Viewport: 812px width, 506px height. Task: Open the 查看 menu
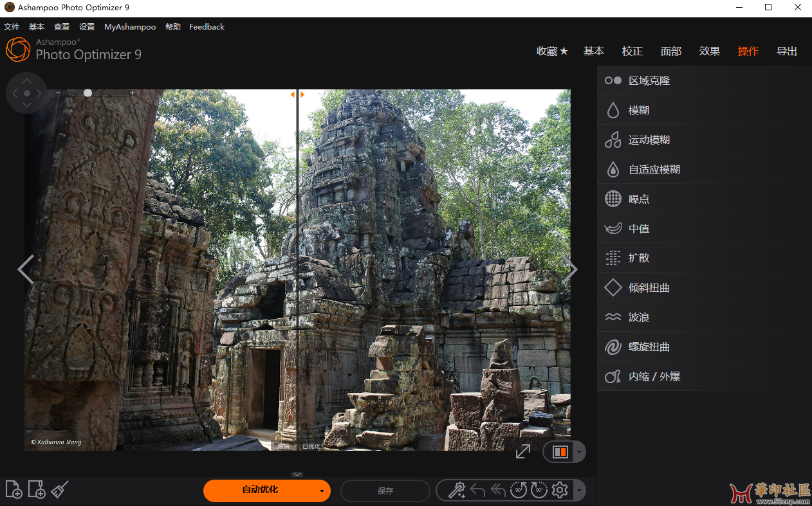click(62, 27)
